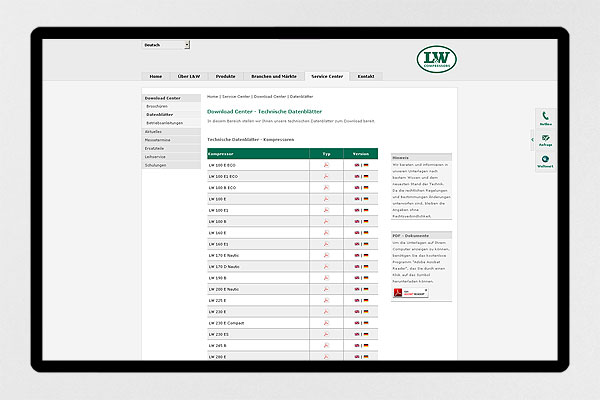Viewport: 600px width, 400px height.
Task: Open the Deutsch language dropdown
Action: [x=166, y=45]
